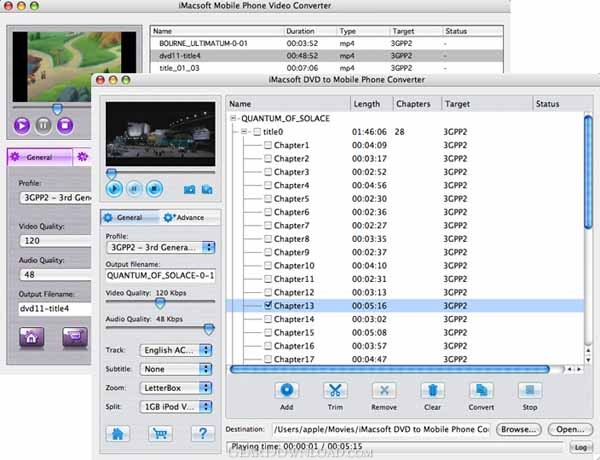Screen dimensions: 600x460
Task: Uncheck the Chapter13 checkbox
Action: coord(268,305)
